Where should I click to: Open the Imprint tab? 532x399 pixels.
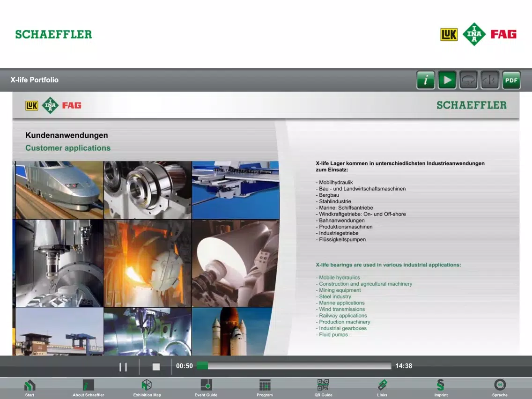coord(441,388)
